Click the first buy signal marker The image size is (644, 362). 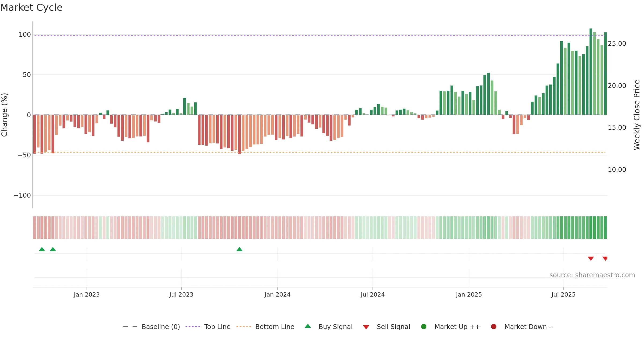pyautogui.click(x=42, y=249)
